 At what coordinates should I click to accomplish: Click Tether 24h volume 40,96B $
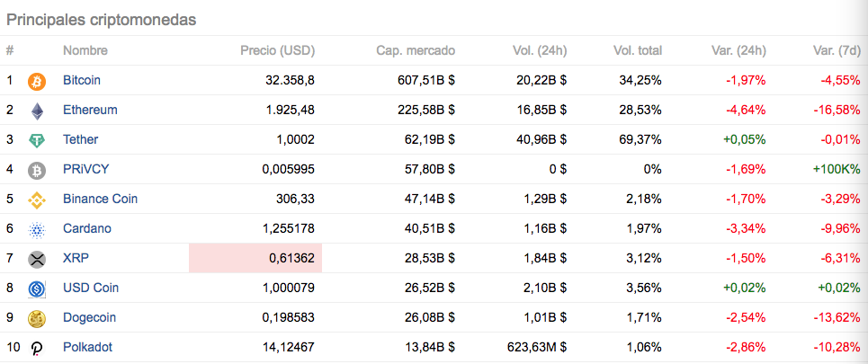pos(541,139)
